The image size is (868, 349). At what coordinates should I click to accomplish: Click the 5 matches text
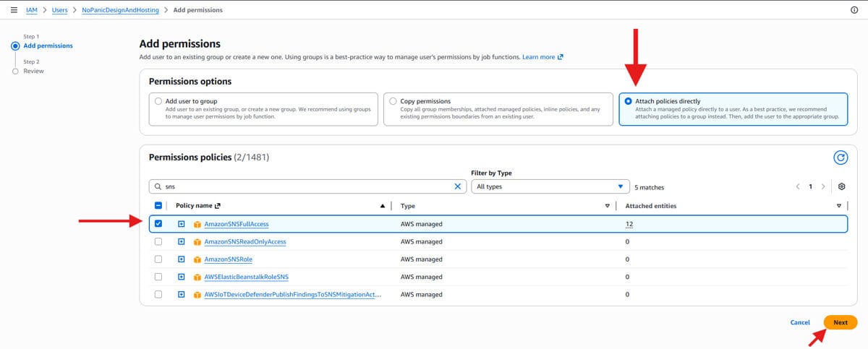[x=649, y=186]
